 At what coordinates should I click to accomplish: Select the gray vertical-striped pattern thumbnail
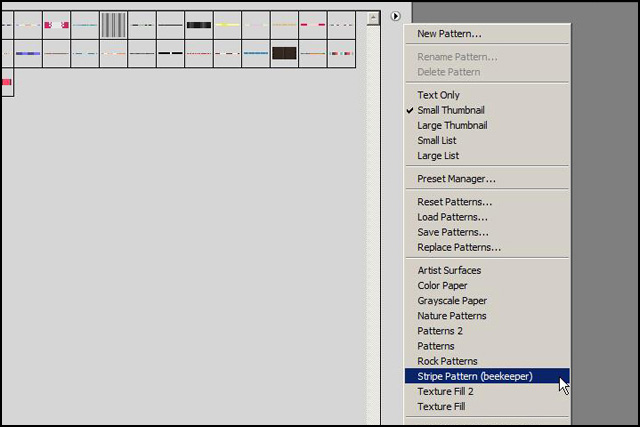tap(113, 24)
